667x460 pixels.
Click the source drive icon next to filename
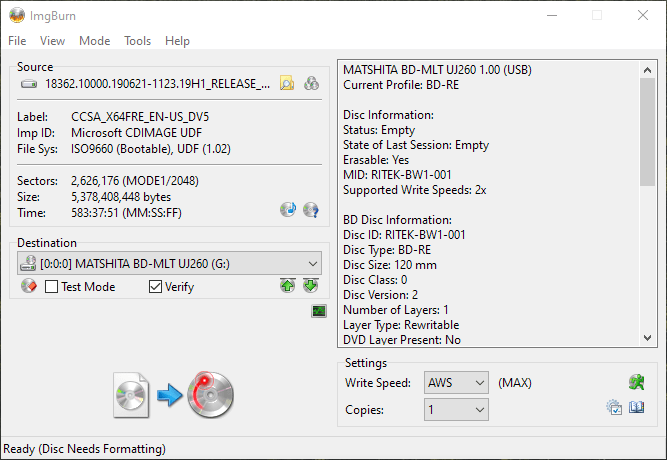(29, 84)
